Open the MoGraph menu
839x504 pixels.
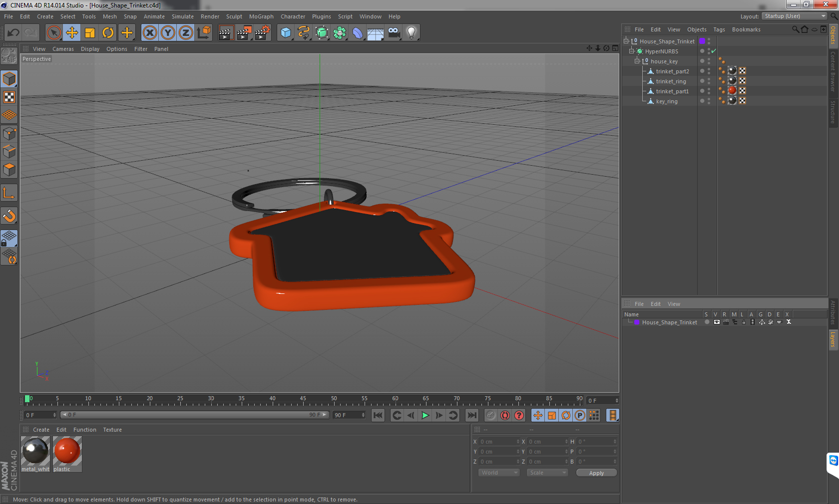[x=261, y=16]
